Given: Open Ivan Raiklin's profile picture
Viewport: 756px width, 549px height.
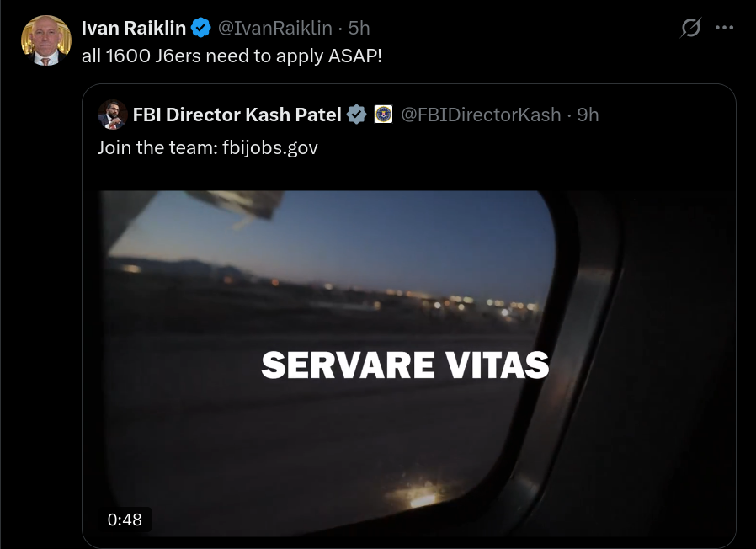Looking at the screenshot, I should (x=46, y=40).
